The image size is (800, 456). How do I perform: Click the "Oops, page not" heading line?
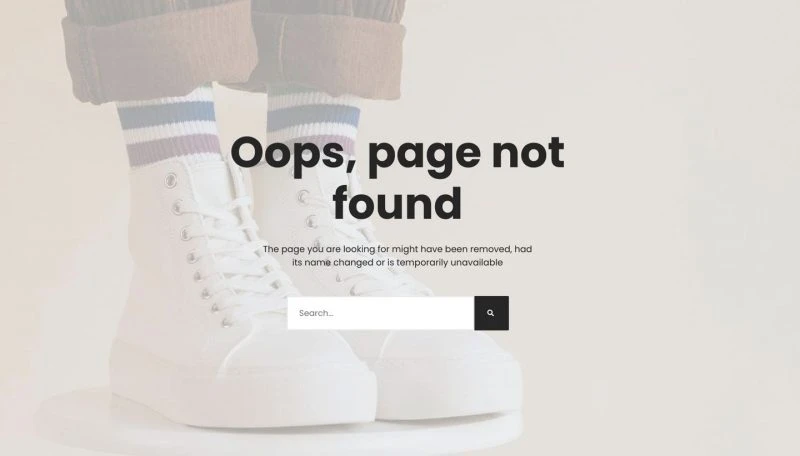pos(397,154)
